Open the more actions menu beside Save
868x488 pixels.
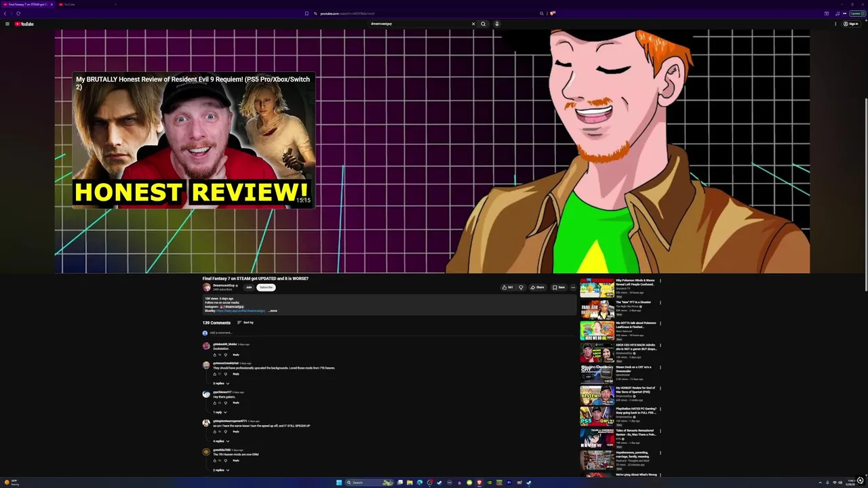coord(573,287)
